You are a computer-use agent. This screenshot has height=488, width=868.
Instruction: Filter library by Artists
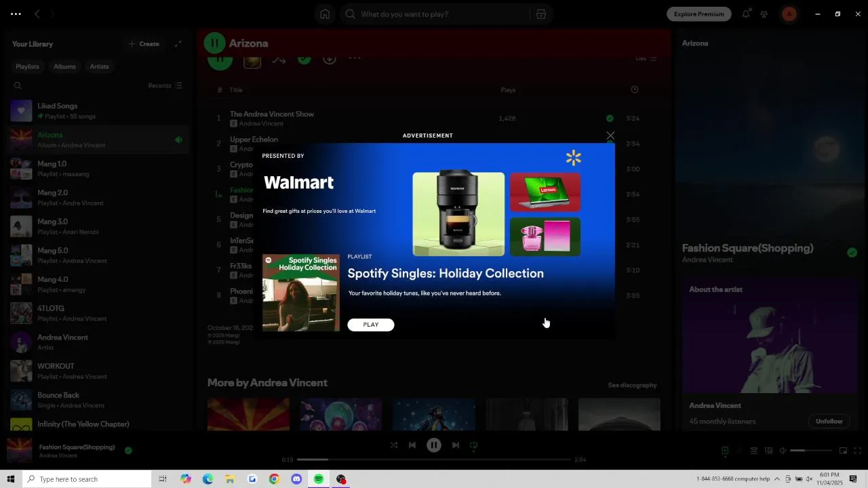pyautogui.click(x=100, y=66)
